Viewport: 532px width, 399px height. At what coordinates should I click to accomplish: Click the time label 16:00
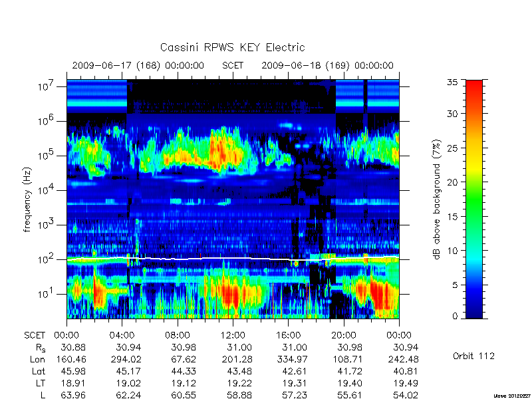click(288, 335)
